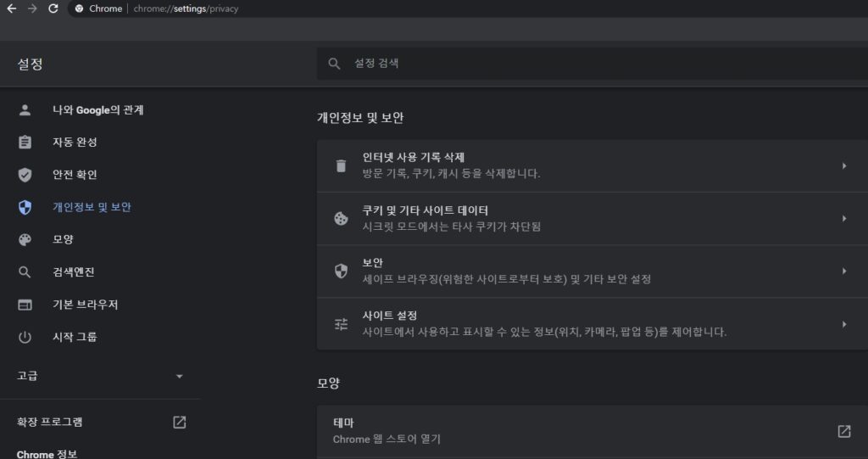Screen dimensions: 868x459
Task: Open 보안 settings via its right arrow
Action: click(844, 271)
